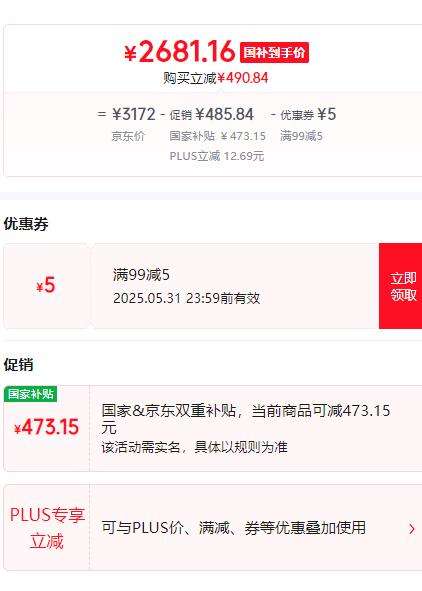
Task: Open the ¥5 coupon value tile
Action: pos(47,286)
